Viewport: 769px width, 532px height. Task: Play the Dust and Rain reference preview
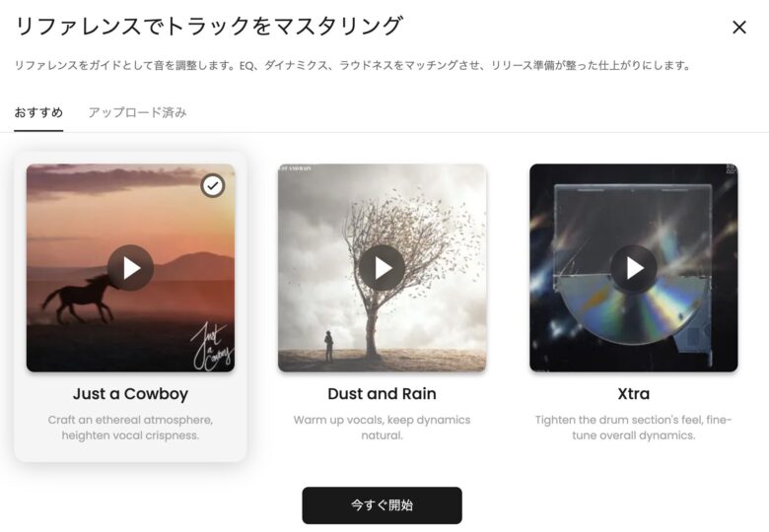tap(383, 268)
